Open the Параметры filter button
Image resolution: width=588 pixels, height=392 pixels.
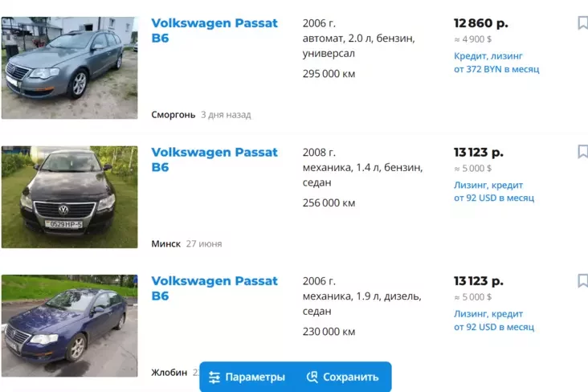click(247, 377)
